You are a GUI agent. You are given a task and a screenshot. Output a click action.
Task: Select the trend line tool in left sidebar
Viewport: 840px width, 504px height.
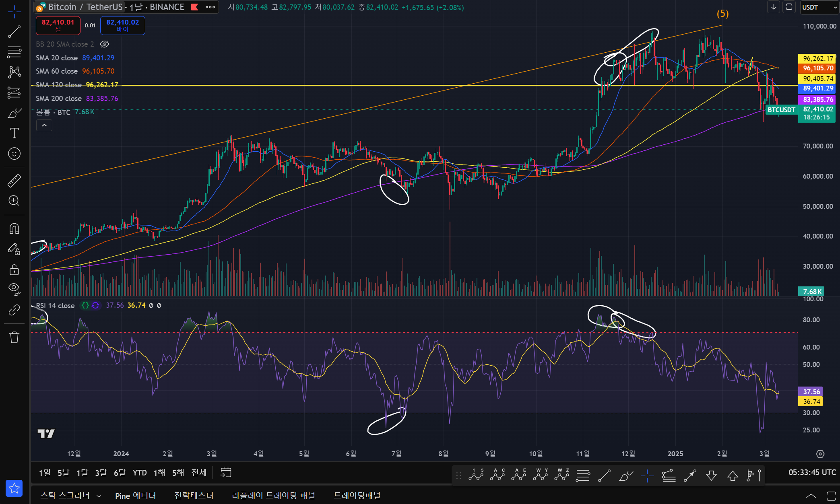[x=14, y=32]
